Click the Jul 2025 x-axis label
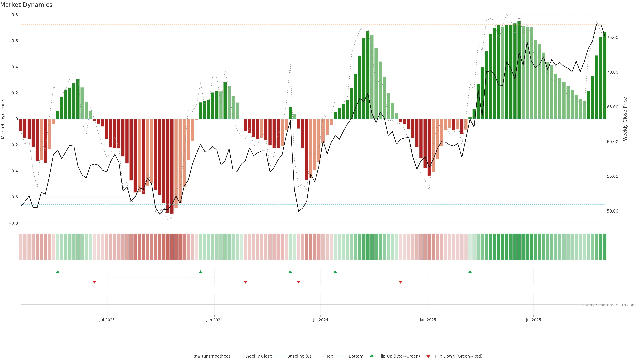The height and width of the screenshot is (362, 644). point(533,320)
